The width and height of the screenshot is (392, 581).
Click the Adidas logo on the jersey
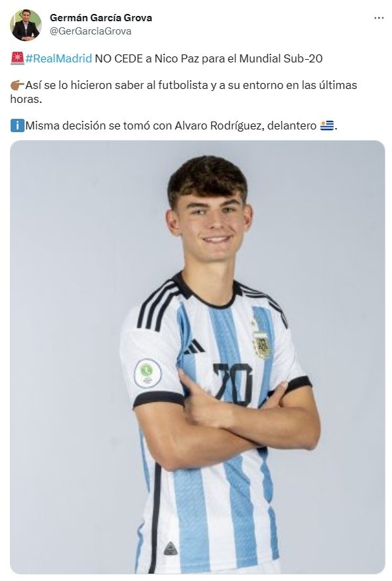[194, 347]
